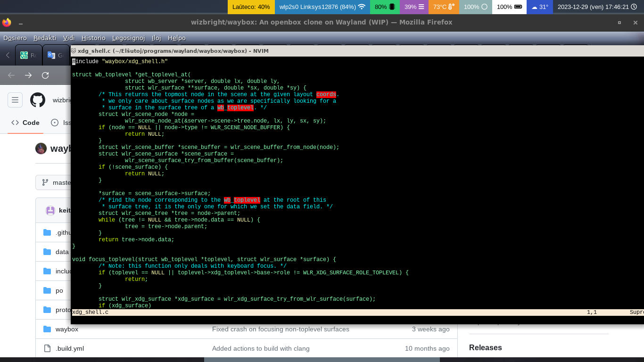Click the .build.yml file icon
The height and width of the screenshot is (362, 644).
point(47,348)
